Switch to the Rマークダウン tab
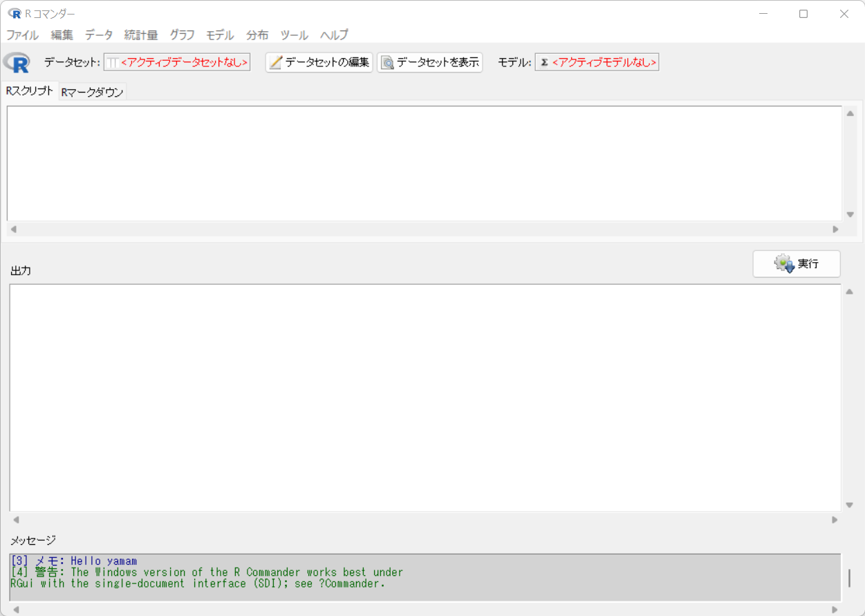 92,92
